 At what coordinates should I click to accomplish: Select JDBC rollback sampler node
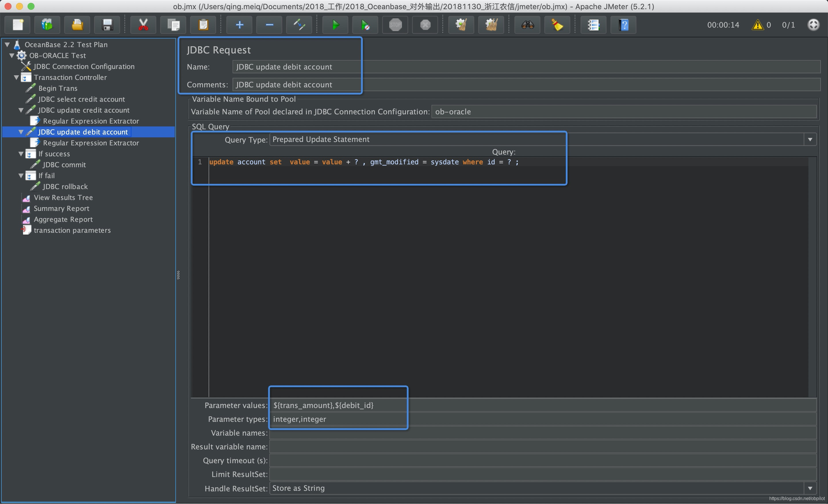(x=65, y=186)
